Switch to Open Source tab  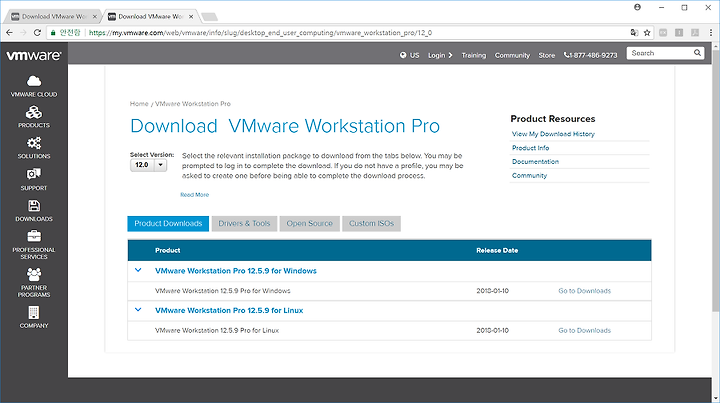309,224
